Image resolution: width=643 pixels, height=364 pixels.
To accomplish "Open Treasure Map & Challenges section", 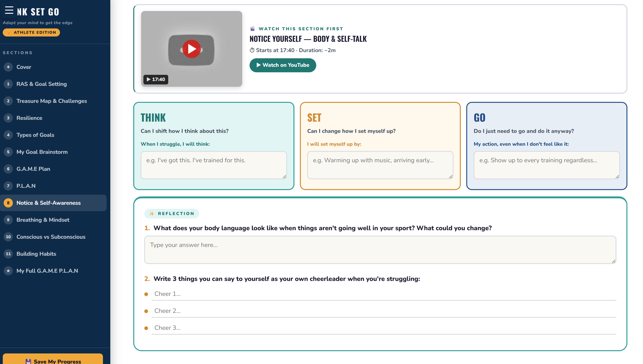I will click(x=53, y=101).
